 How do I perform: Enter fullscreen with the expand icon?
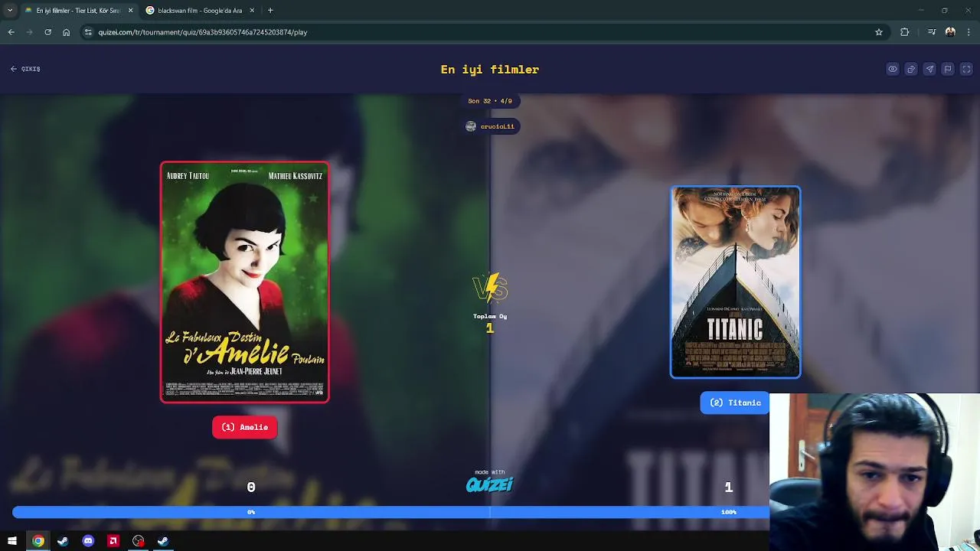tap(966, 69)
